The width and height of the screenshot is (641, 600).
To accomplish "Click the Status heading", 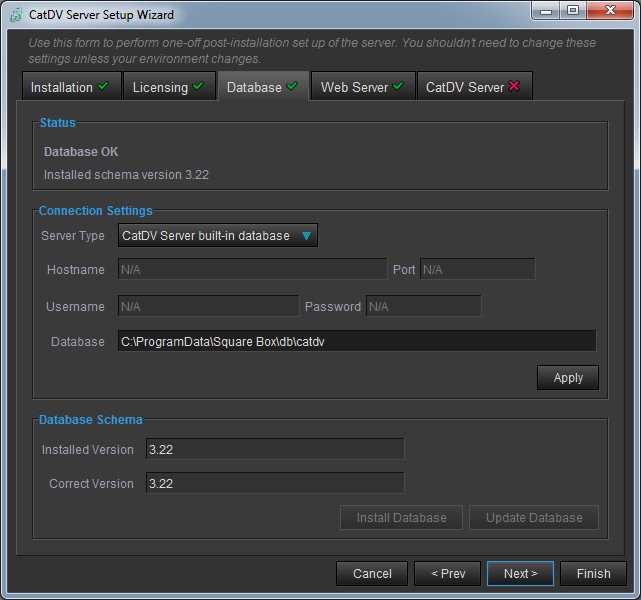I will [x=58, y=123].
